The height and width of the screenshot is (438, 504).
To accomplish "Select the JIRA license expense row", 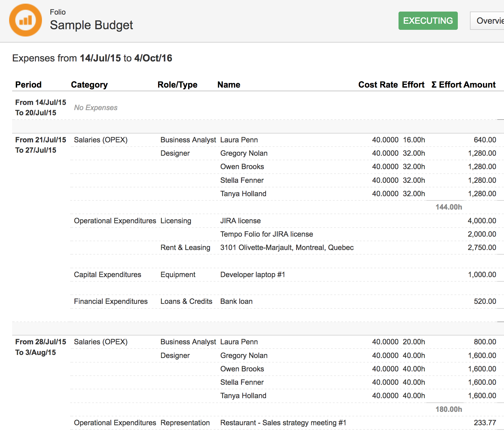I will tap(240, 221).
